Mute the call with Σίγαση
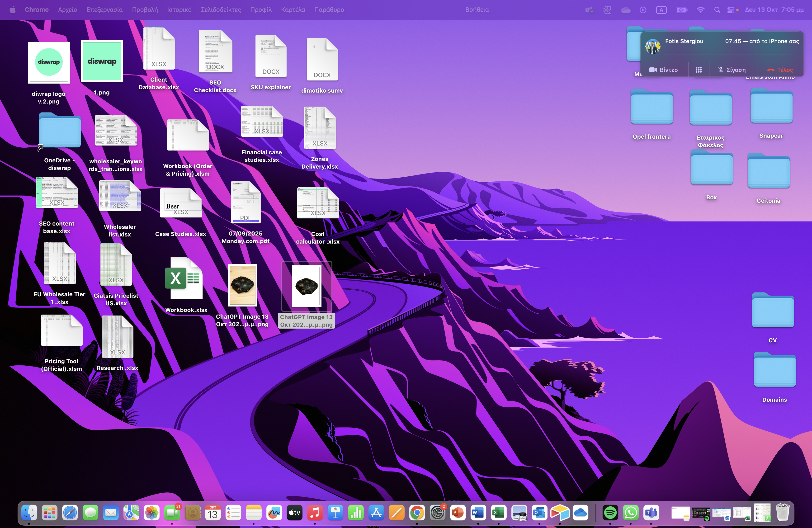 pyautogui.click(x=732, y=70)
